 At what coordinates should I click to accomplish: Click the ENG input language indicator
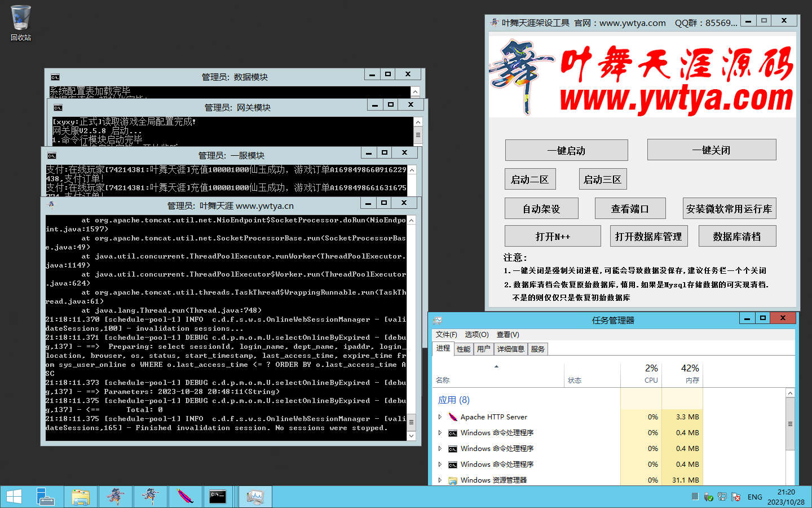(754, 497)
